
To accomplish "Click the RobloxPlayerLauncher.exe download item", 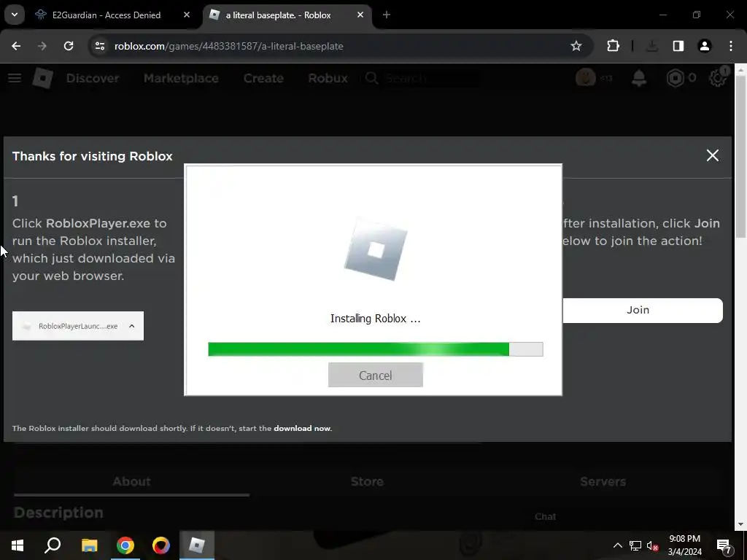I will point(78,326).
